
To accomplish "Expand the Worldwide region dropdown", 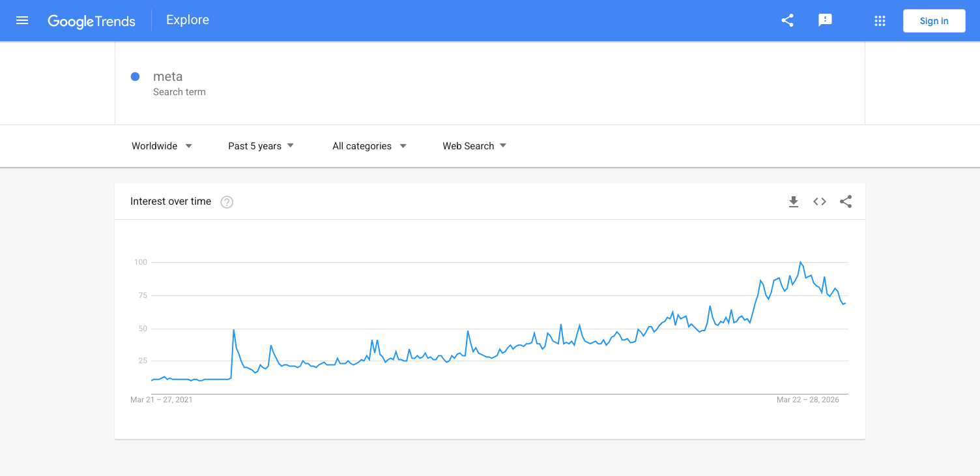I will [x=162, y=146].
